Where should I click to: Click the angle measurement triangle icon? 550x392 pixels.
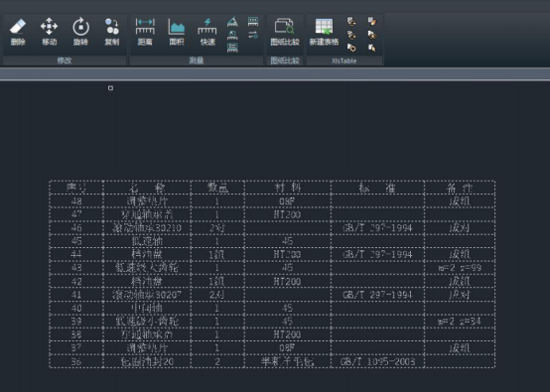(232, 22)
